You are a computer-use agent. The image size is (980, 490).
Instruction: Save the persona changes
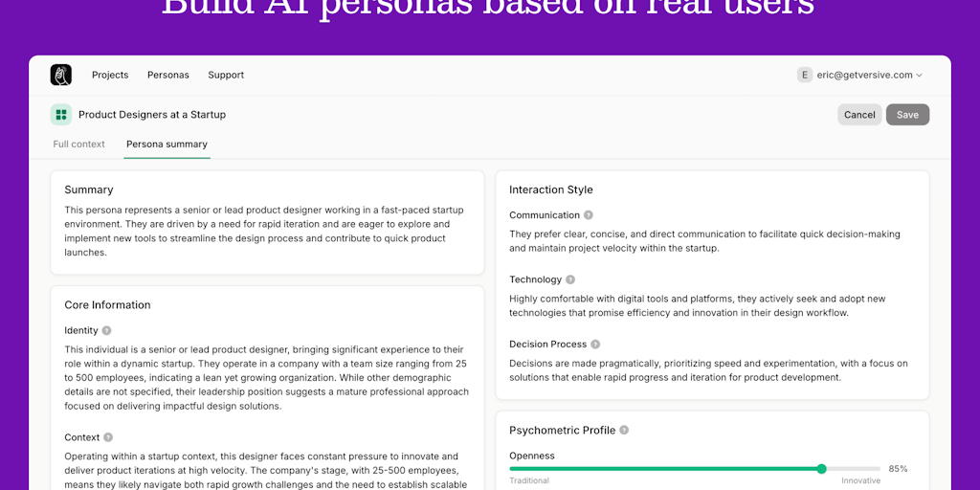coord(907,115)
